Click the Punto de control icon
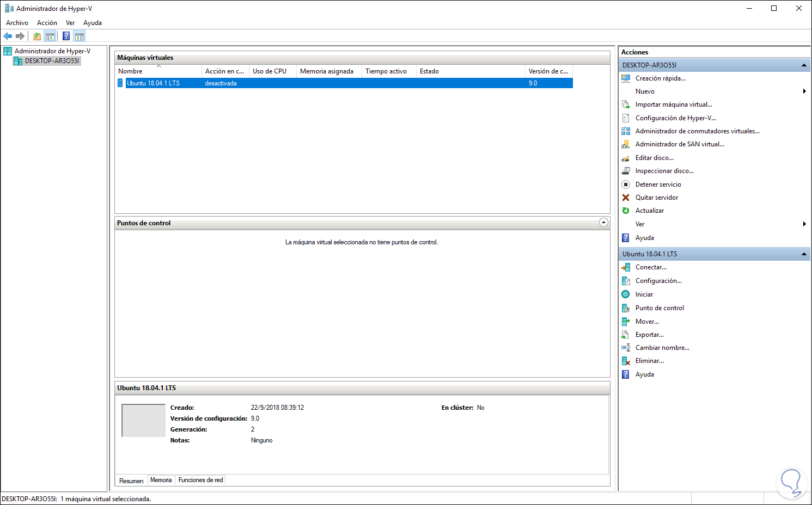This screenshot has height=505, width=812. [626, 308]
